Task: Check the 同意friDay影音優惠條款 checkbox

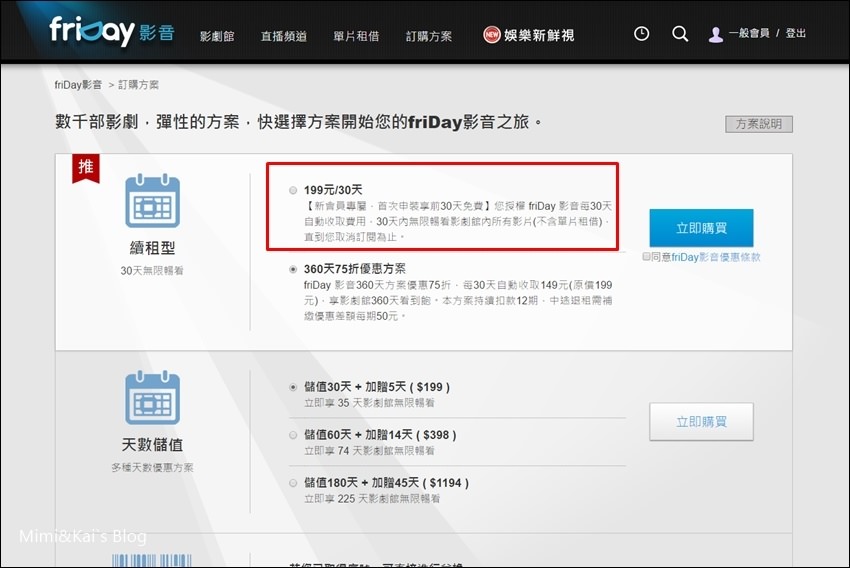Action: 648,257
